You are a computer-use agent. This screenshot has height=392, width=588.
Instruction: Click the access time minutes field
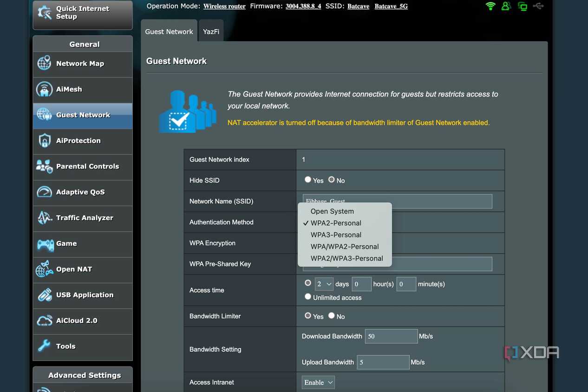coord(406,284)
